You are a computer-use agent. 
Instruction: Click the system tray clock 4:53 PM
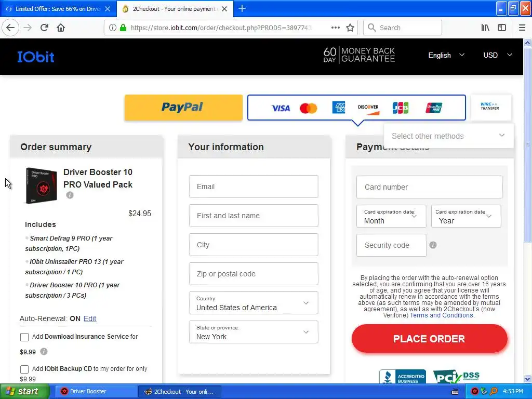513,392
